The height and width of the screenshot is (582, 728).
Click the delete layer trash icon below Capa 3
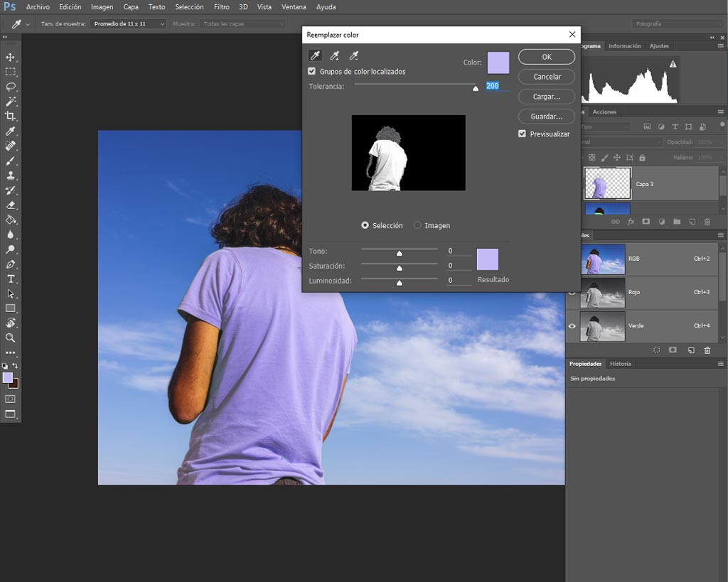pyautogui.click(x=707, y=222)
